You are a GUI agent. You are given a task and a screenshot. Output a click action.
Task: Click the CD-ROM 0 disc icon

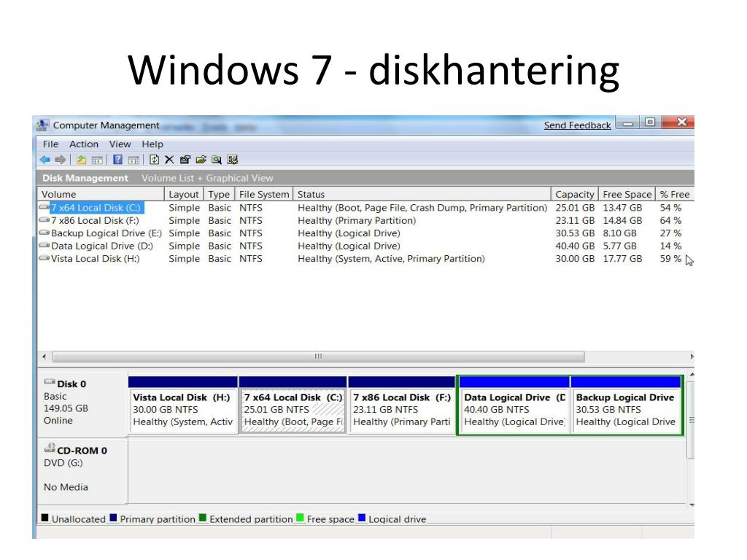tap(50, 448)
